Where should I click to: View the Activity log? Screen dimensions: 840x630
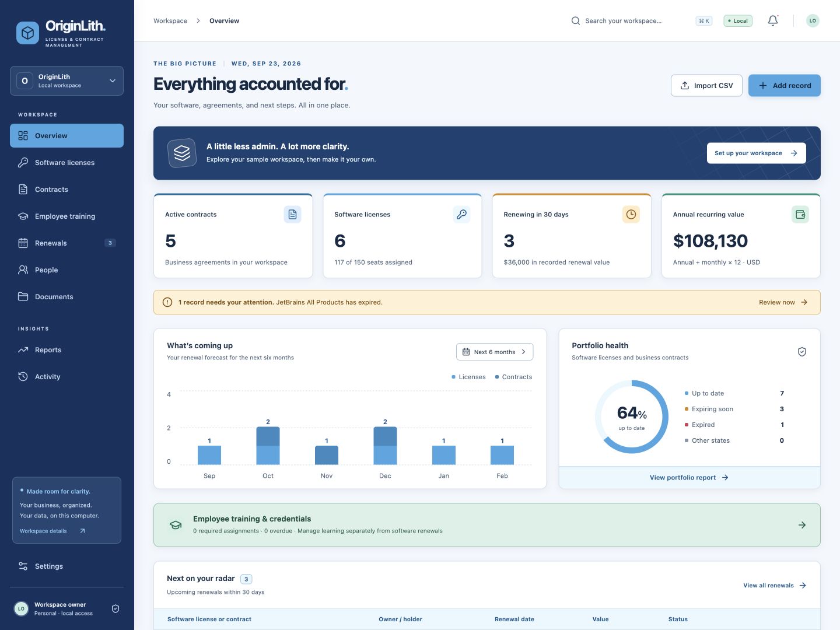66,376
